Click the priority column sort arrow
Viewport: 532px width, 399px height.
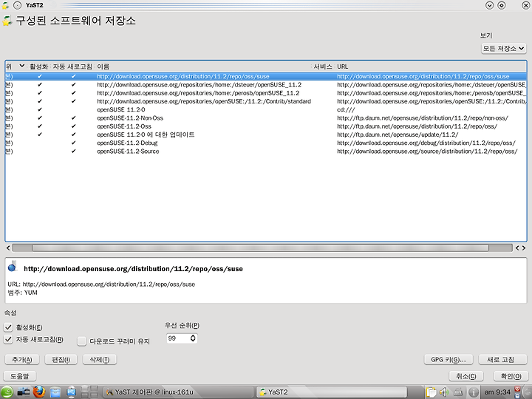(21, 66)
